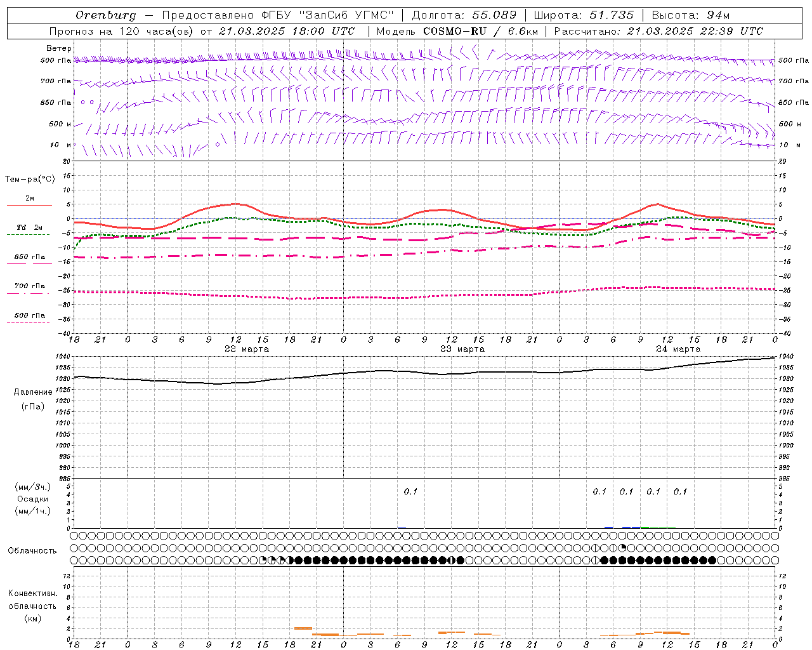Click the 850 гПа temperature legend entry

tap(29, 257)
